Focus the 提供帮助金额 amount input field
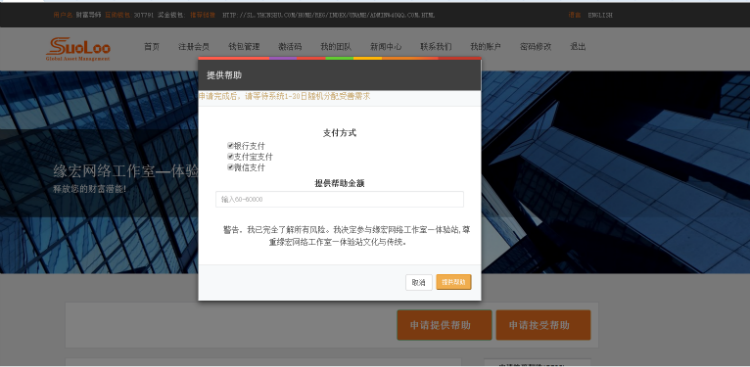750x367 pixels. tap(340, 200)
